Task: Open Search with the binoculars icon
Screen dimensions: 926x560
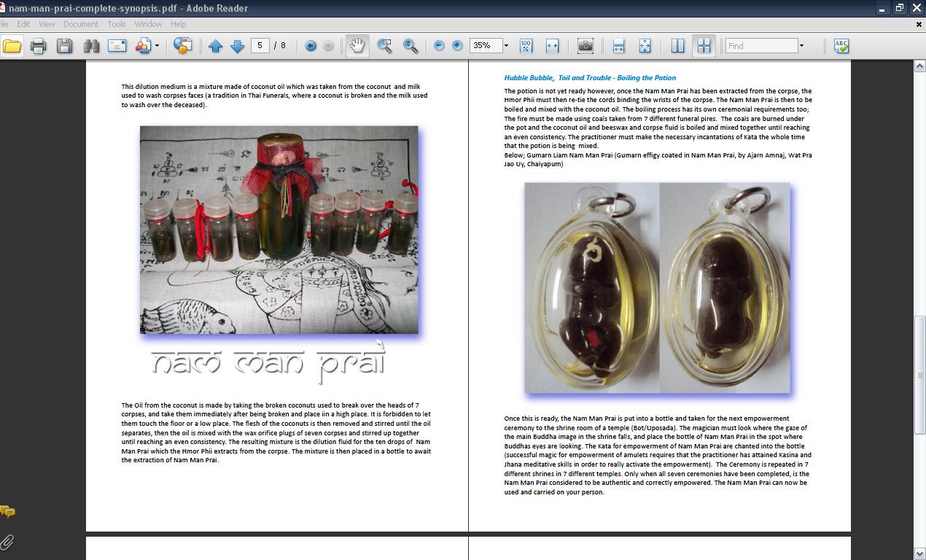Action: (x=91, y=46)
